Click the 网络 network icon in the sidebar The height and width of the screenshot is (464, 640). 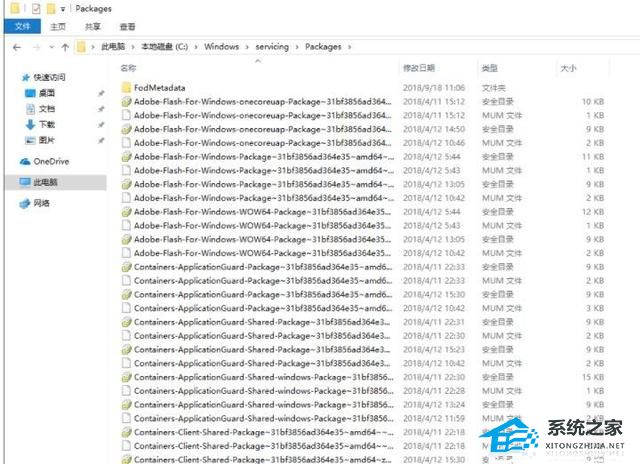click(25, 203)
